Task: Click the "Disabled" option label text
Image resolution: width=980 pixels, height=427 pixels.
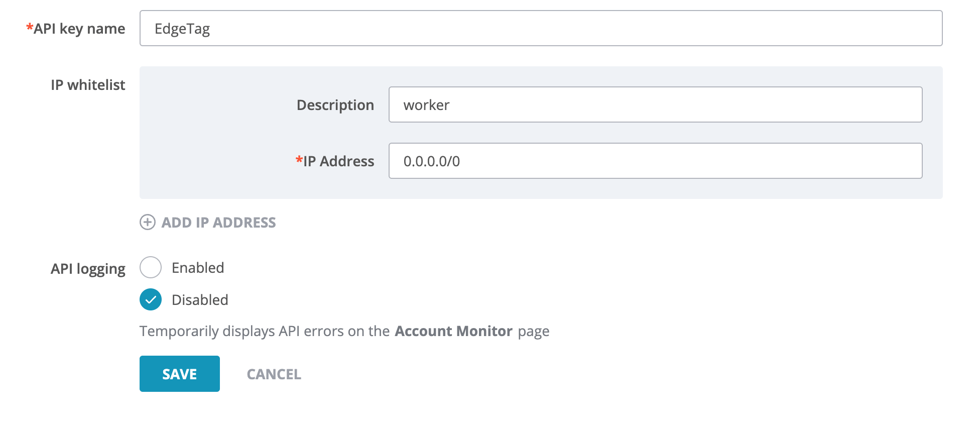Action: [x=200, y=300]
